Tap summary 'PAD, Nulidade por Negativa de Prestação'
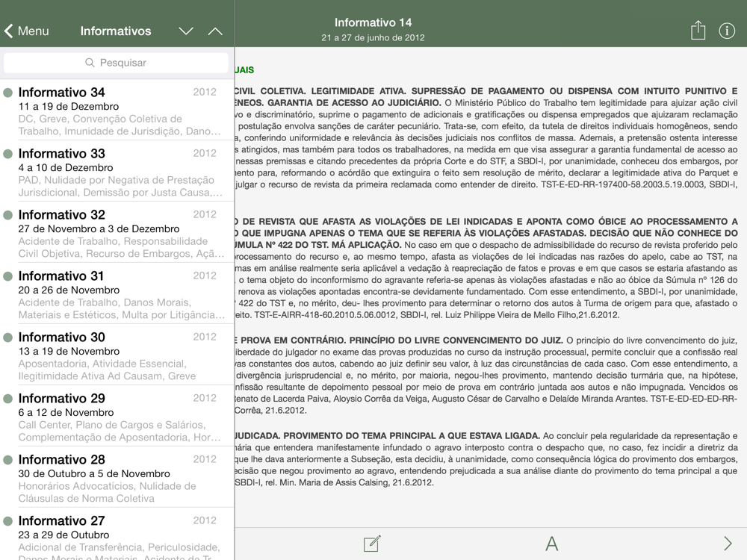747x560 pixels. (117, 180)
